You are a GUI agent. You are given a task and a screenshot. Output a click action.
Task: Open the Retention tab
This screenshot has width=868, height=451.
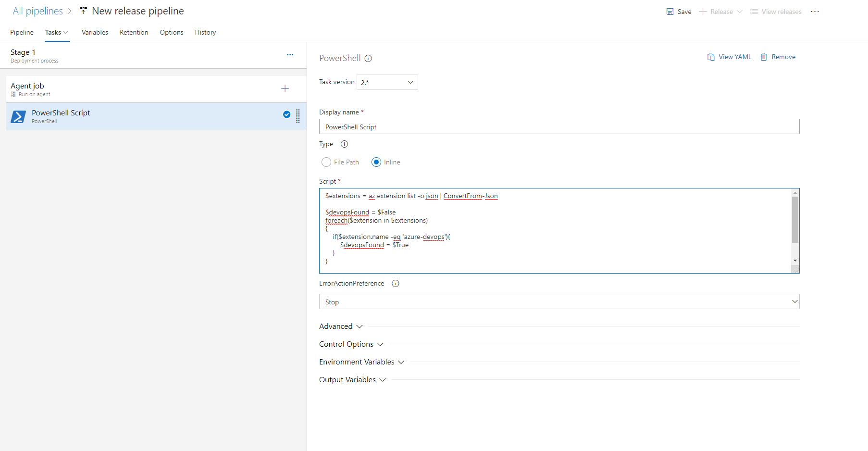(134, 33)
